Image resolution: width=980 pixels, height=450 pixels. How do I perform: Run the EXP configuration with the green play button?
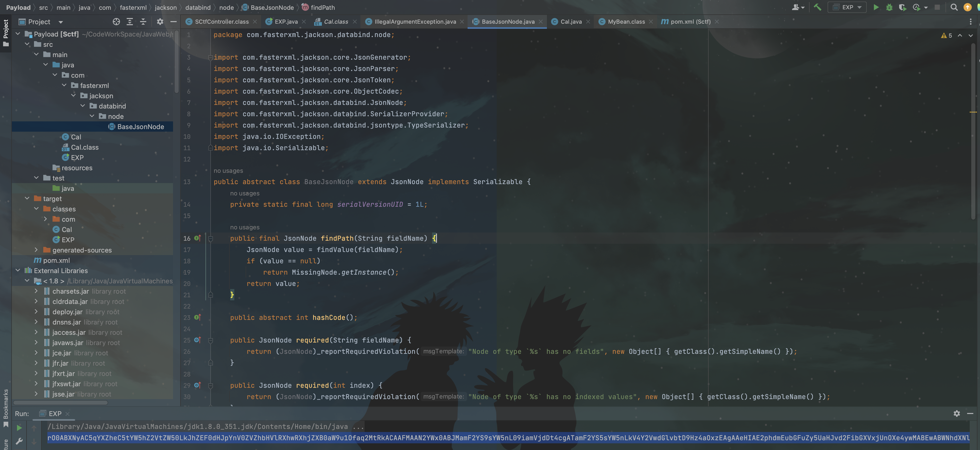[x=876, y=7]
